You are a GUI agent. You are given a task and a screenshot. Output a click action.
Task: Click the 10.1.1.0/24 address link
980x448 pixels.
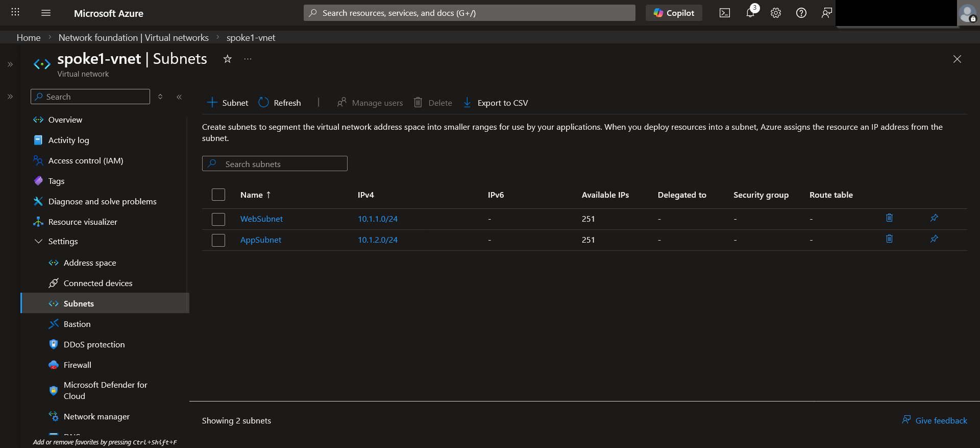378,219
